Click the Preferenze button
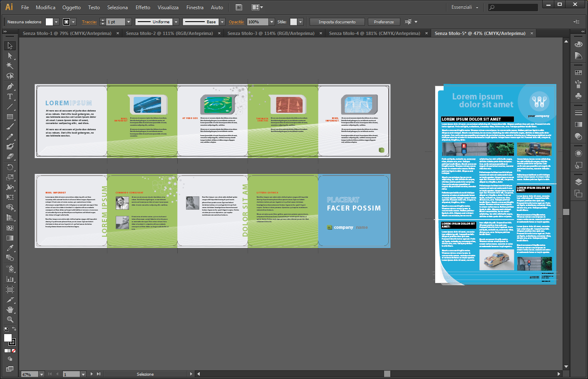Image resolution: width=588 pixels, height=379 pixels. (384, 22)
